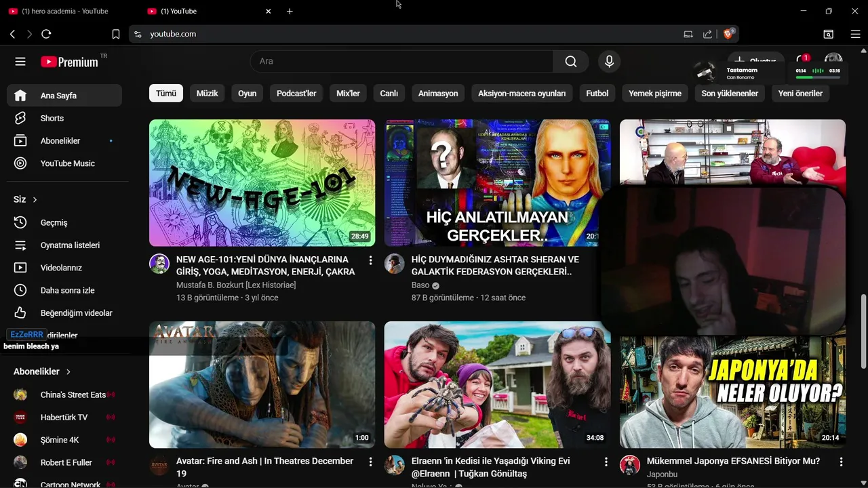Viewport: 868px width, 488px height.
Task: Play the Japonya'da Neler Oluyor thumbnail
Action: point(732,392)
